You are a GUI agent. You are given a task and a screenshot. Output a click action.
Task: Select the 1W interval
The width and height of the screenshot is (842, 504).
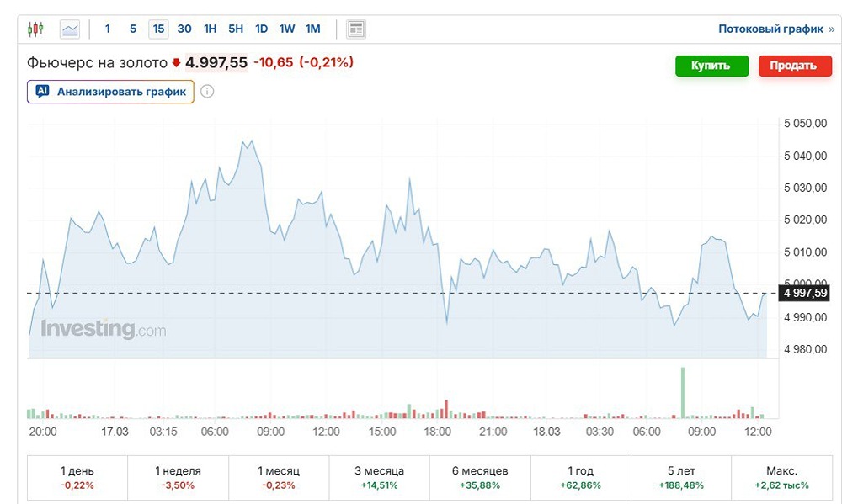tap(287, 29)
